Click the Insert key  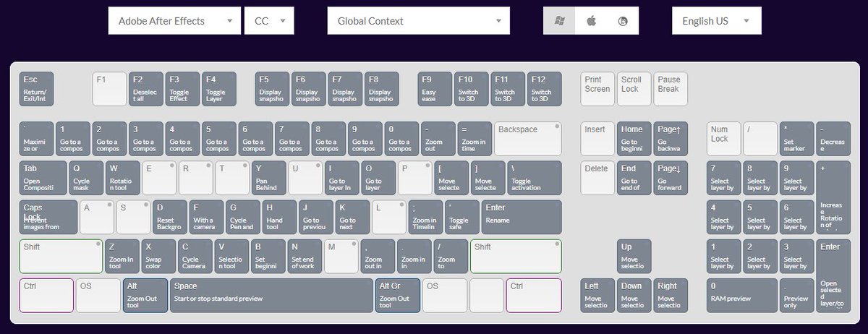pyautogui.click(x=597, y=139)
